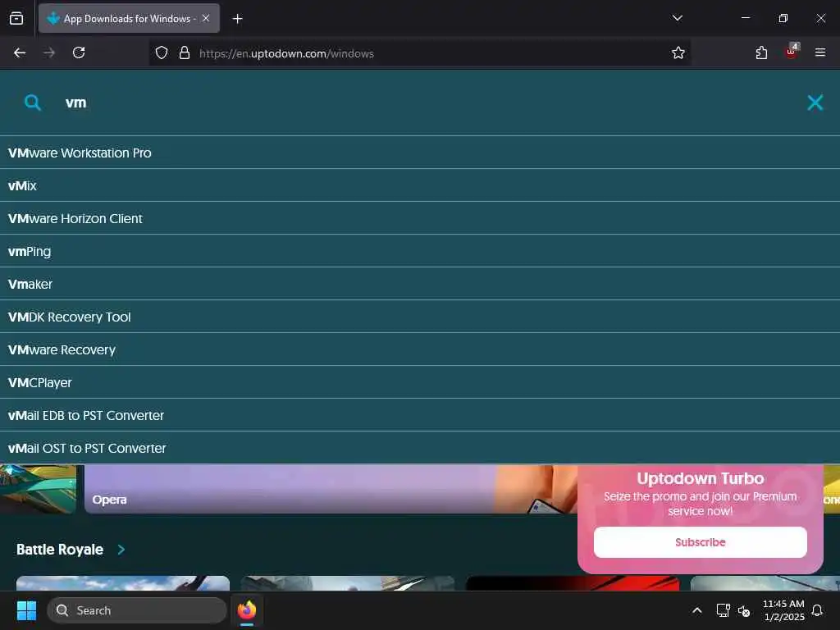Pick the vmPing suggestion
Viewport: 840px width, 630px height.
(x=420, y=251)
